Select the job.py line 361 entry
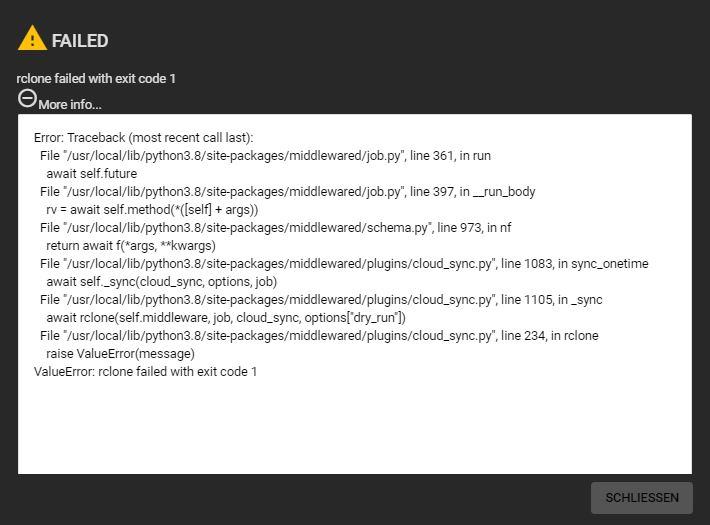Screen dimensions: 710x525 (x=265, y=156)
